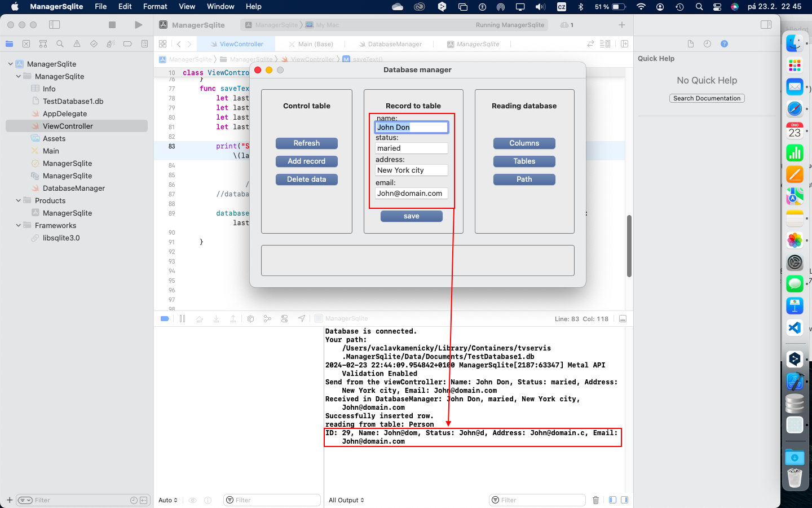Click Add record button
Image resolution: width=812 pixels, height=508 pixels.
307,161
